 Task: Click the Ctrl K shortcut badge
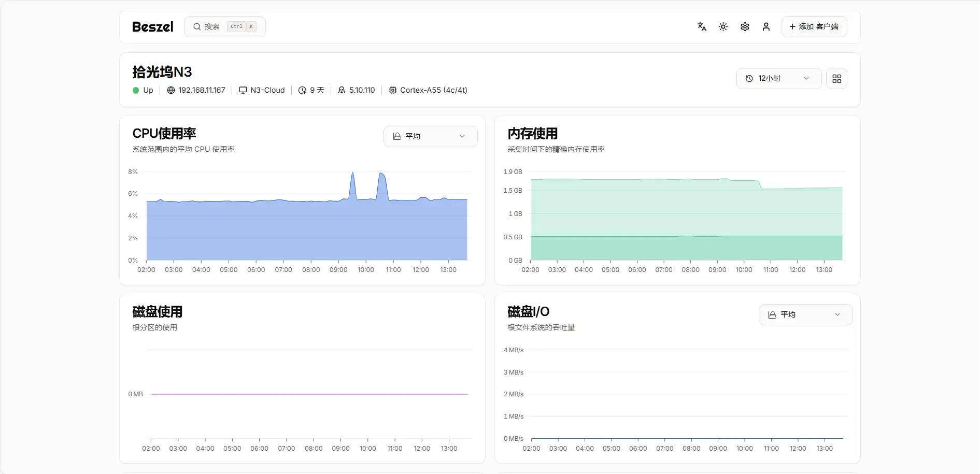(x=242, y=26)
